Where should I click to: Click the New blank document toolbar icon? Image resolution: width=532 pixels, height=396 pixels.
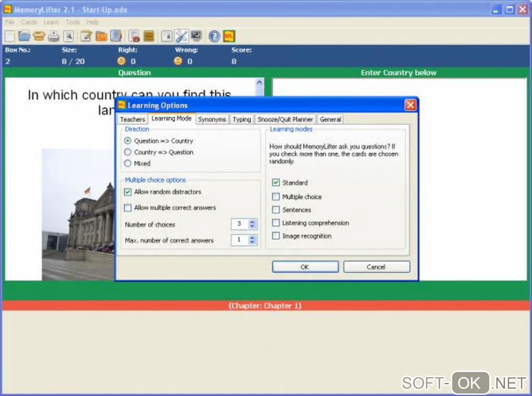coord(9,36)
